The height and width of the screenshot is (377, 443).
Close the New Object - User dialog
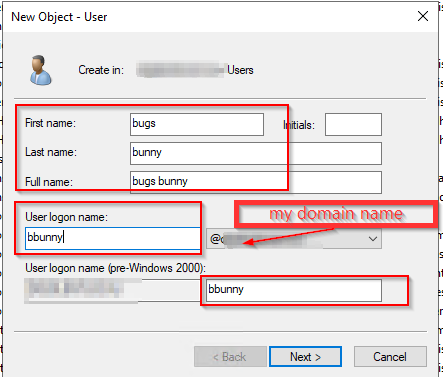(423, 16)
